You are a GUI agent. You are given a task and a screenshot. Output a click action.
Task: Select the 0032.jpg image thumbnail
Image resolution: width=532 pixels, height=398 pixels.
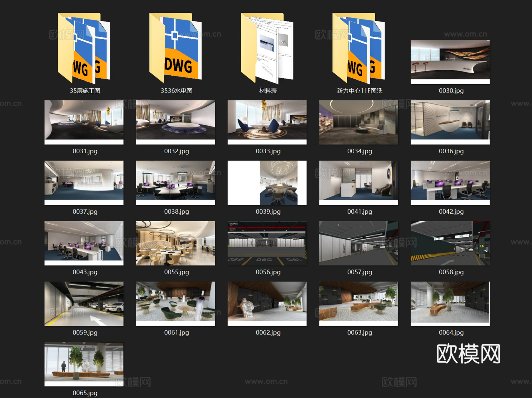(176, 122)
